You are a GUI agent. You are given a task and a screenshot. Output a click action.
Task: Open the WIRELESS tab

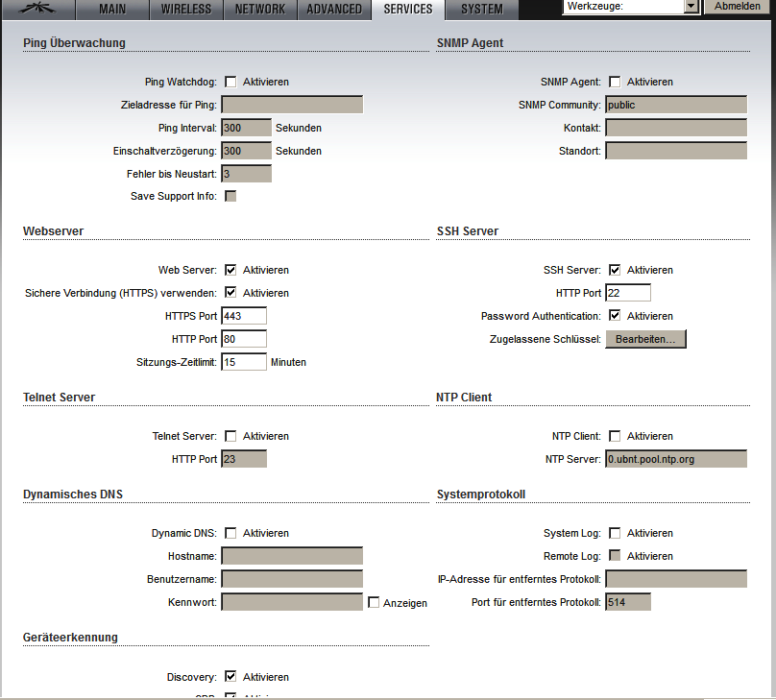186,10
